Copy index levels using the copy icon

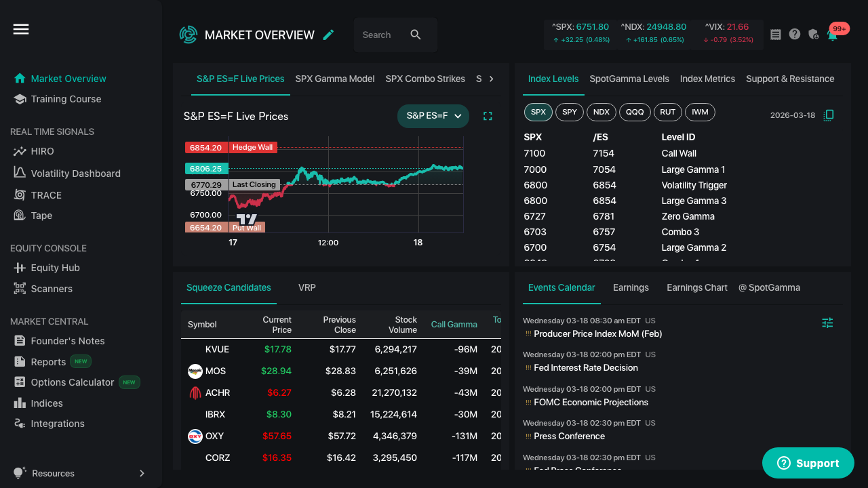(828, 115)
